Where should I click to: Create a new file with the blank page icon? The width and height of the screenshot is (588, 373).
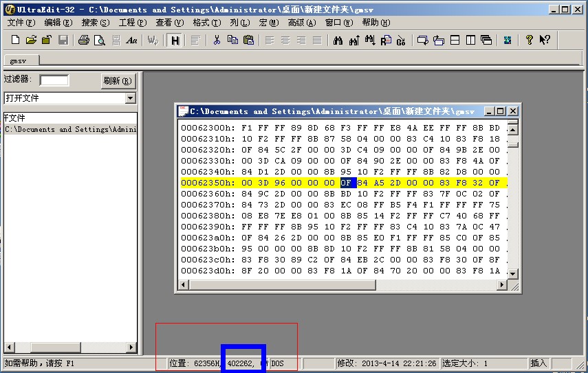[x=15, y=40]
